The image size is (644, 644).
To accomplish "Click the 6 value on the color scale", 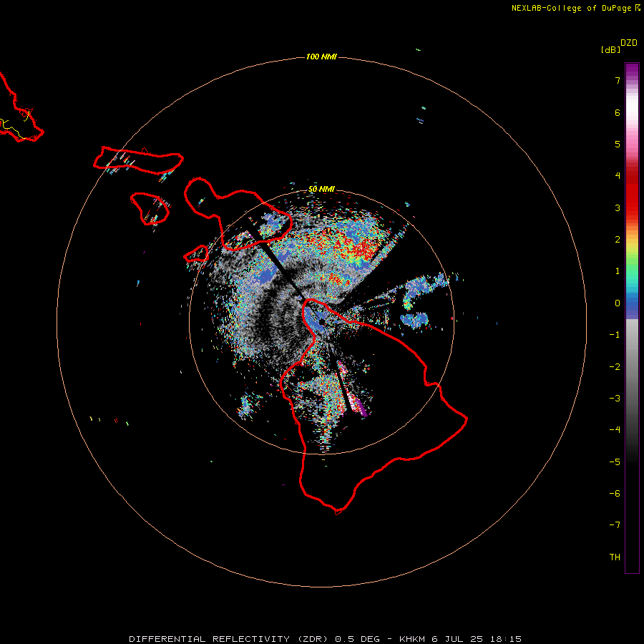I will [618, 112].
